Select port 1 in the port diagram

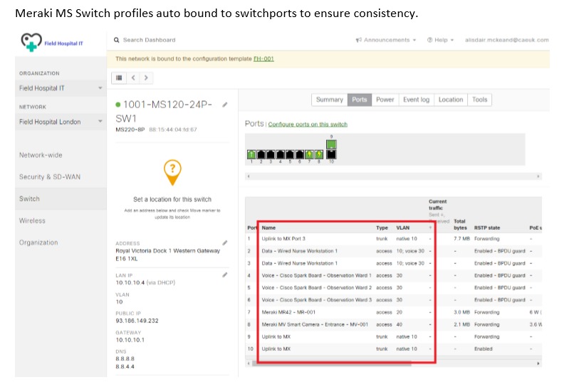pyautogui.click(x=251, y=154)
